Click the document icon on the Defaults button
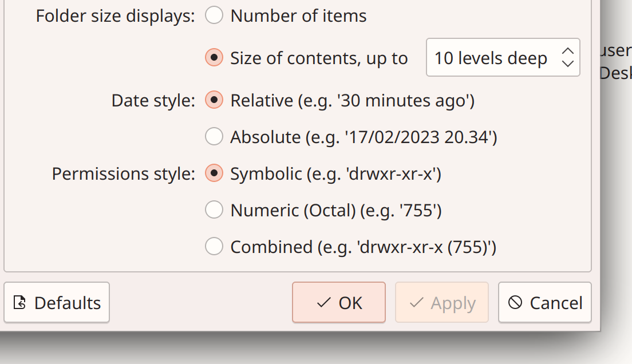Image resolution: width=632 pixels, height=364 pixels. 20,302
